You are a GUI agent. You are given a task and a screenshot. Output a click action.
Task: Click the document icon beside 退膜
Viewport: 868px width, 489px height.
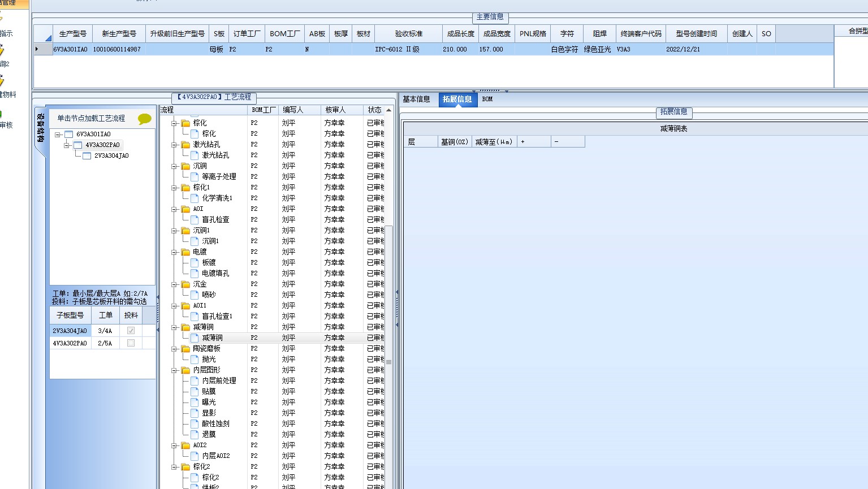coord(195,435)
